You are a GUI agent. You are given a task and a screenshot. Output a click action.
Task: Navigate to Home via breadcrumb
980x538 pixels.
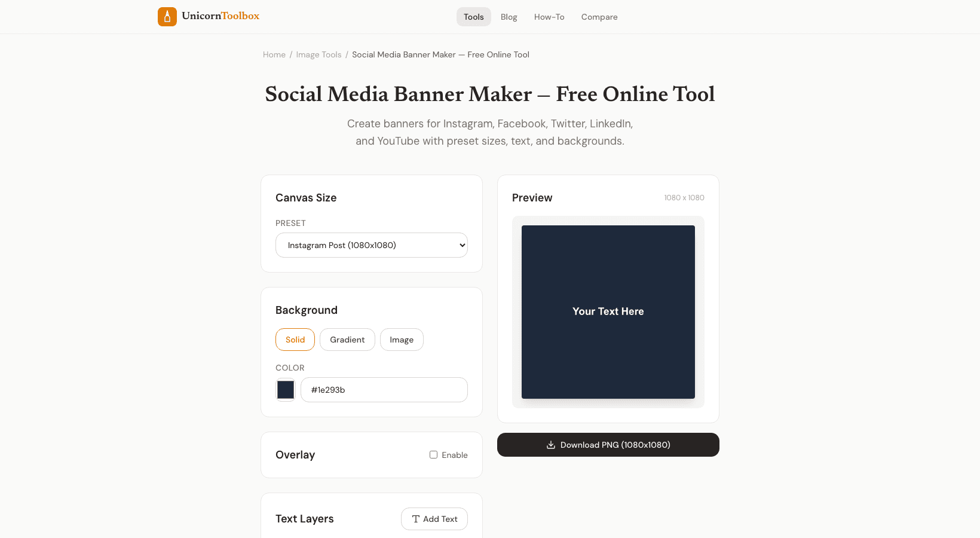[x=274, y=54]
